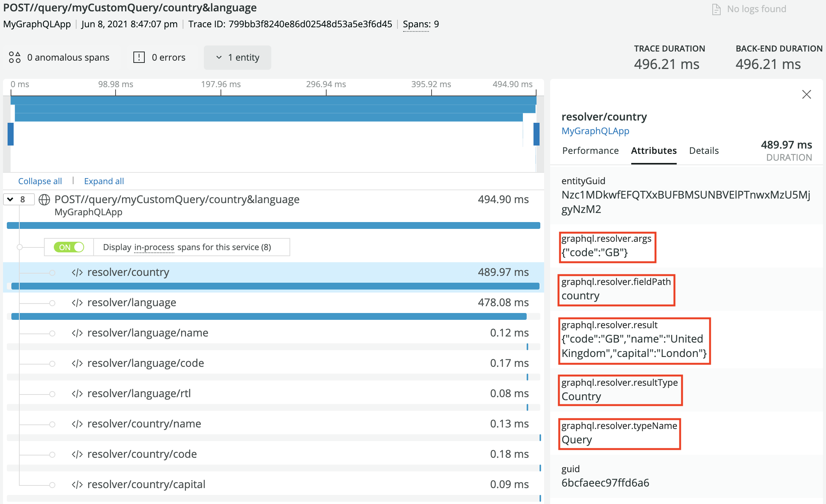Switch to the Details tab
The image size is (826, 504).
tap(704, 150)
